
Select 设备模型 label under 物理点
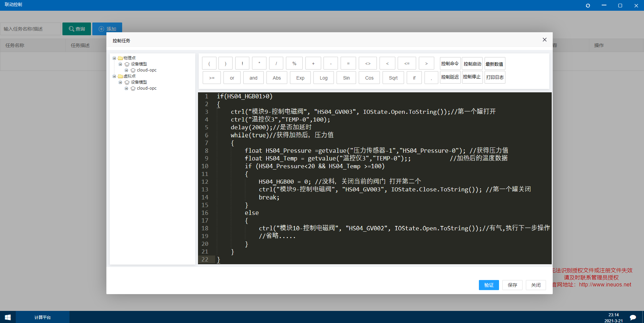pyautogui.click(x=139, y=64)
